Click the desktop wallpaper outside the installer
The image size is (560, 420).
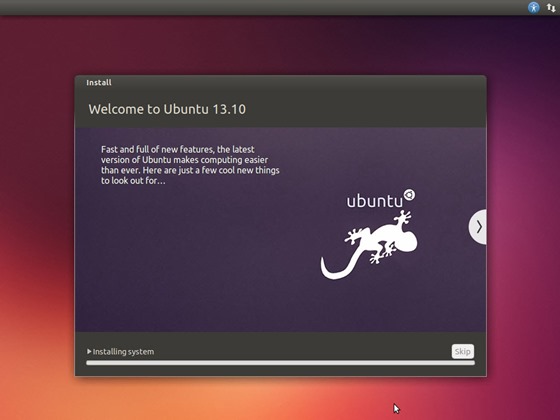36,214
